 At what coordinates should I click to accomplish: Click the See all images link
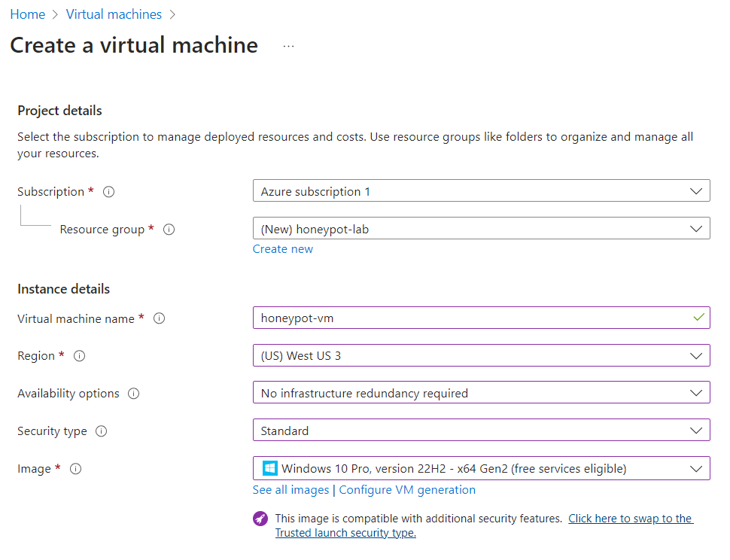[290, 489]
